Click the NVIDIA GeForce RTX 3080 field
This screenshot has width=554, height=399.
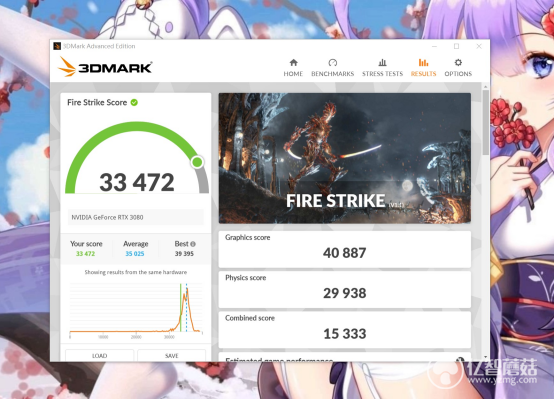[136, 217]
